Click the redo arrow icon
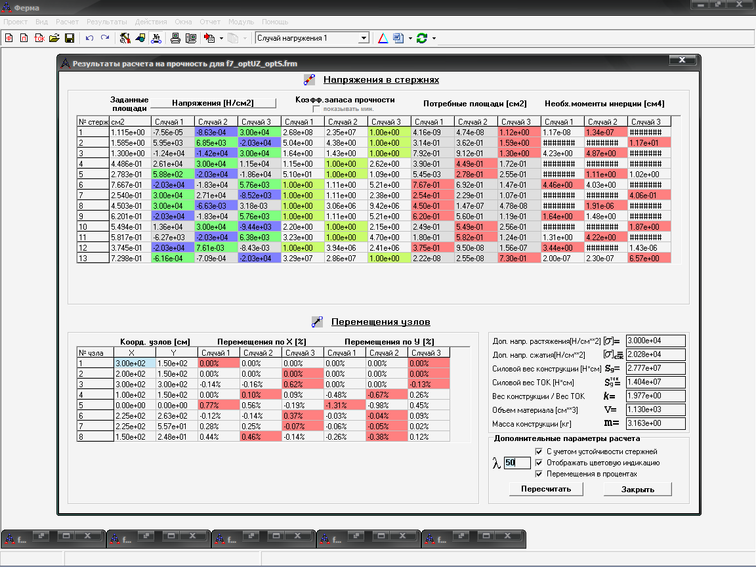The height and width of the screenshot is (567, 756). (105, 38)
